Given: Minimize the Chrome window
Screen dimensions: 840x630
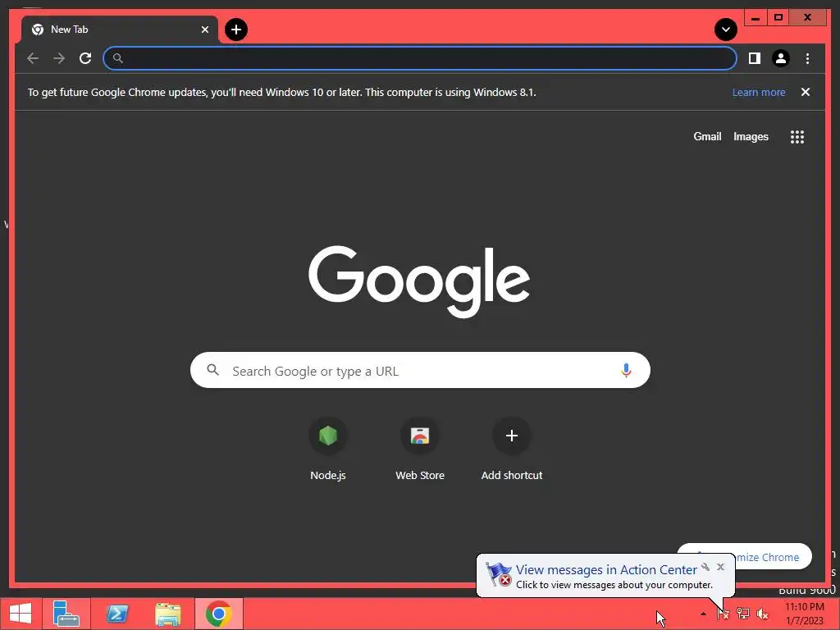Looking at the screenshot, I should tap(756, 18).
